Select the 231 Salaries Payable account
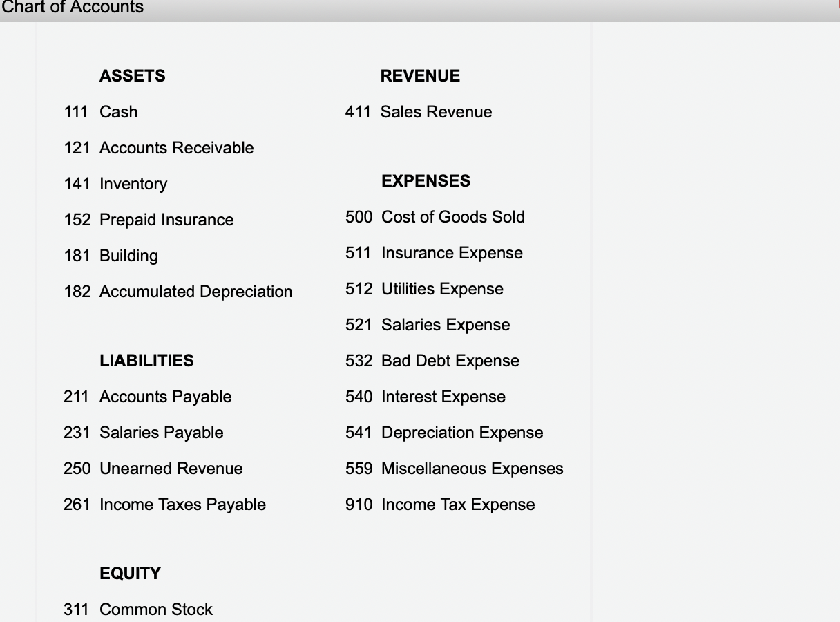The width and height of the screenshot is (840, 622). pos(144,433)
